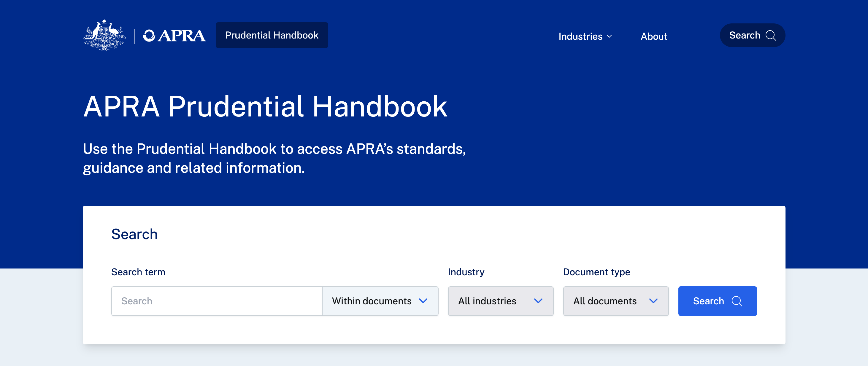Open the All industries dropdown

(500, 301)
